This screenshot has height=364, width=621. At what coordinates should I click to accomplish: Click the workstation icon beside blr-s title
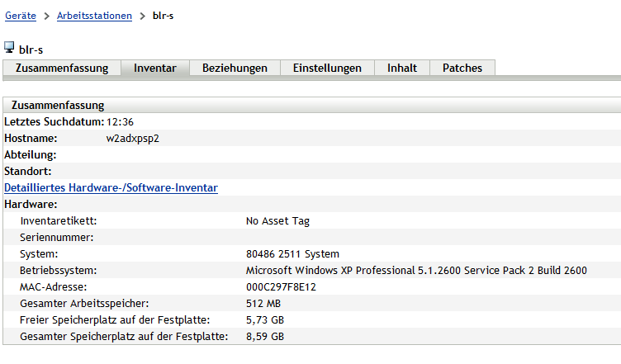(x=9, y=49)
